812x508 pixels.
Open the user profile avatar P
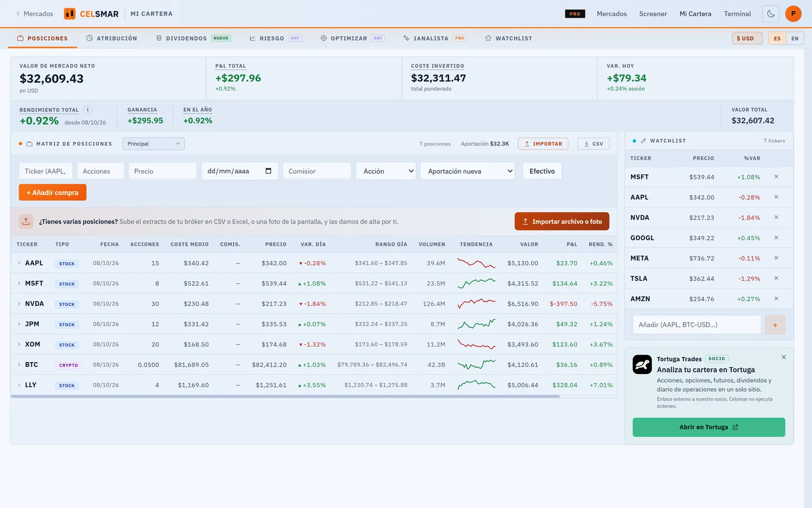click(x=793, y=14)
